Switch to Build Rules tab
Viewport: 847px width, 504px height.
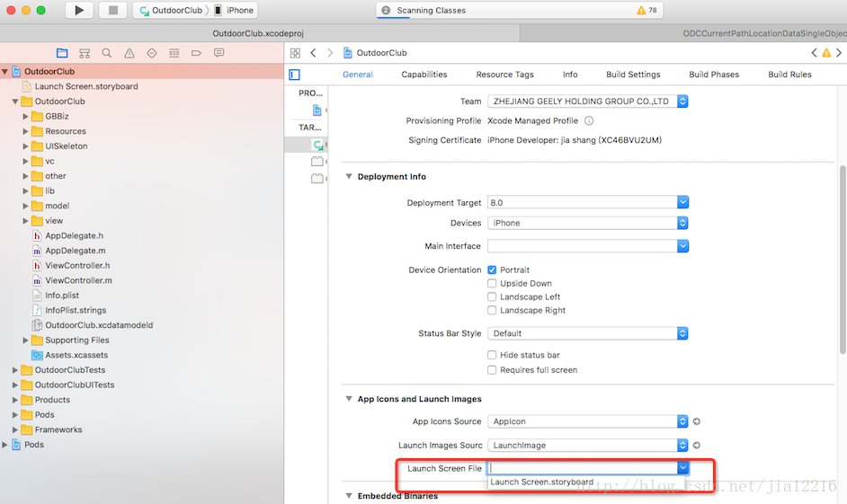coord(789,75)
